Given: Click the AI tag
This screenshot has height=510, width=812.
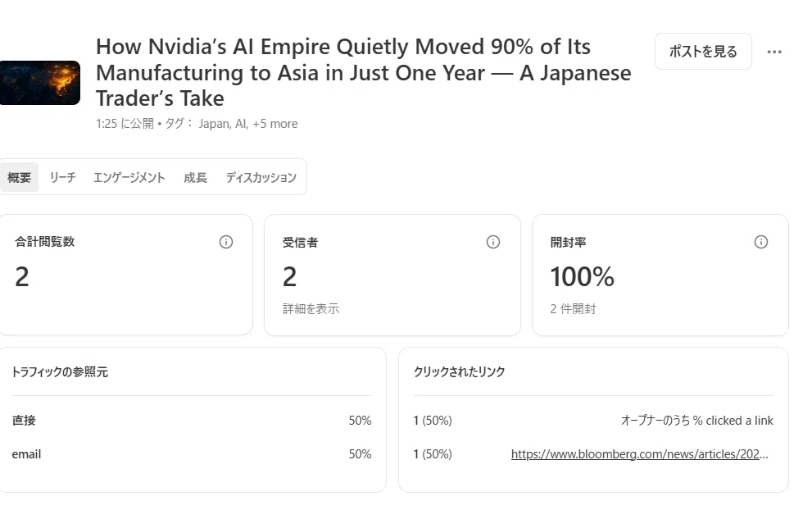Looking at the screenshot, I should coord(241,124).
